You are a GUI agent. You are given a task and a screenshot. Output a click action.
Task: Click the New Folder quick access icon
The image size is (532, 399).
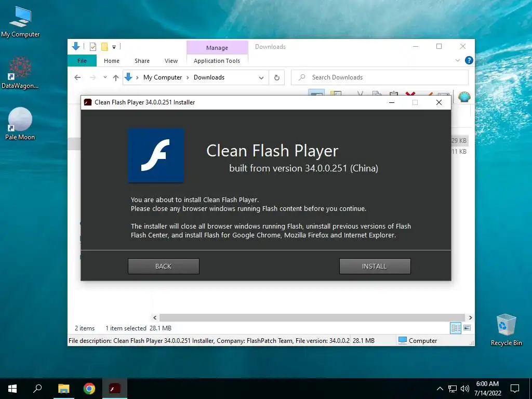[x=104, y=47]
